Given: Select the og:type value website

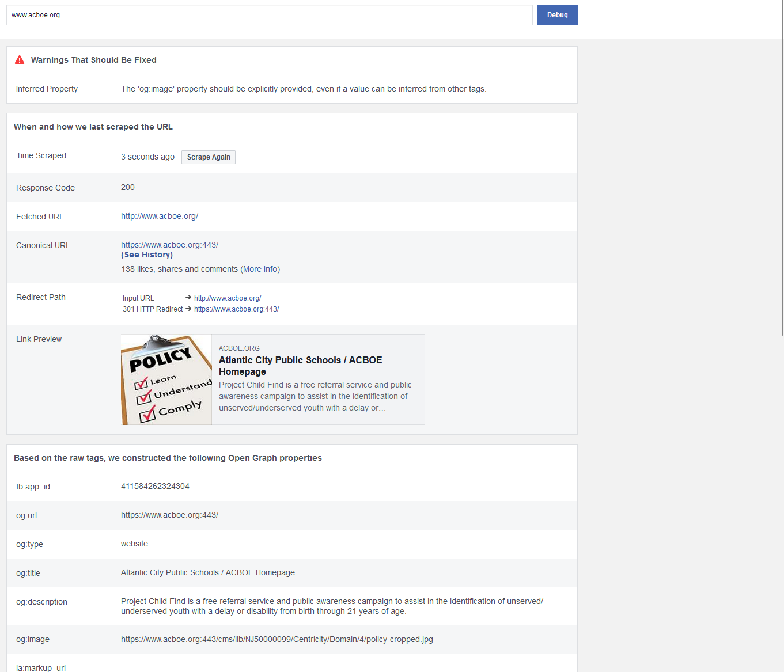Looking at the screenshot, I should coord(134,544).
